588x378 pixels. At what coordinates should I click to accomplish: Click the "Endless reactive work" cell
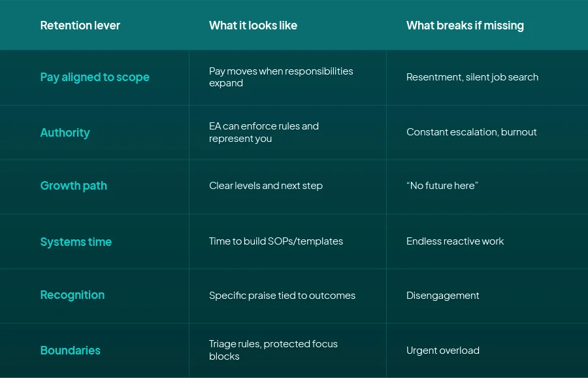point(455,241)
